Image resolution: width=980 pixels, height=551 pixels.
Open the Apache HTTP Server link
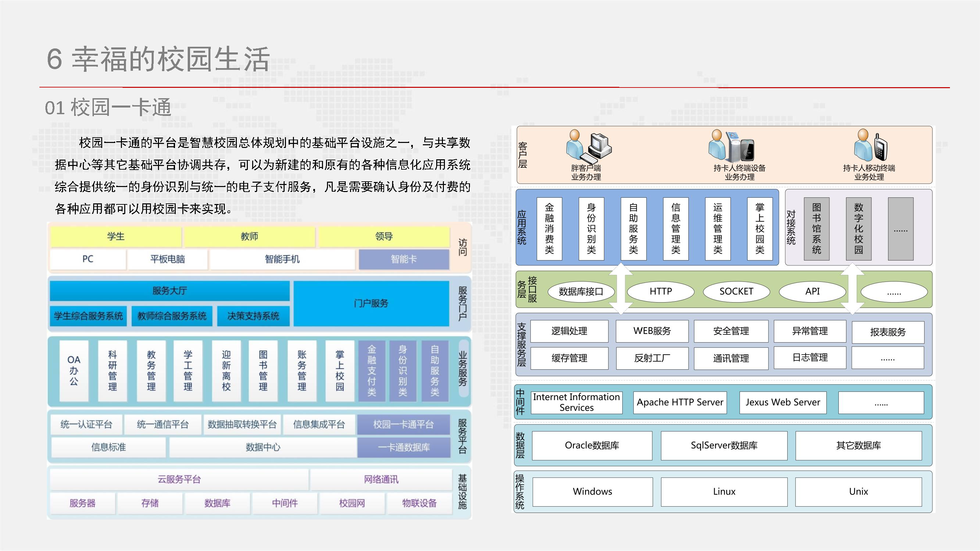(x=680, y=402)
